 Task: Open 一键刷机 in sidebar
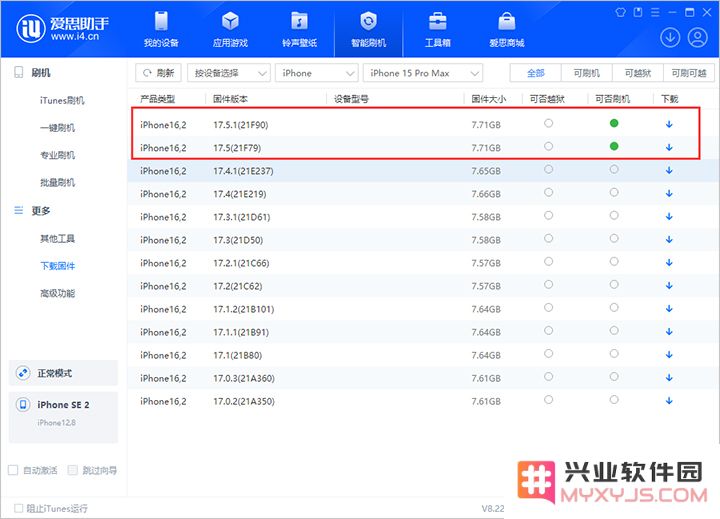click(x=57, y=128)
